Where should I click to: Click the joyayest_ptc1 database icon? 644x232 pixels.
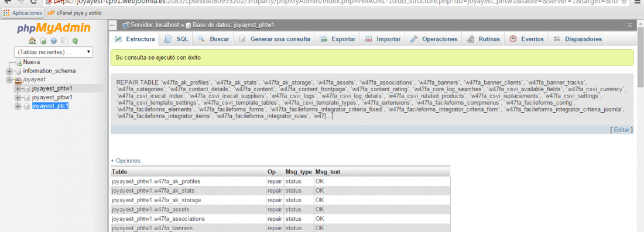point(27,106)
